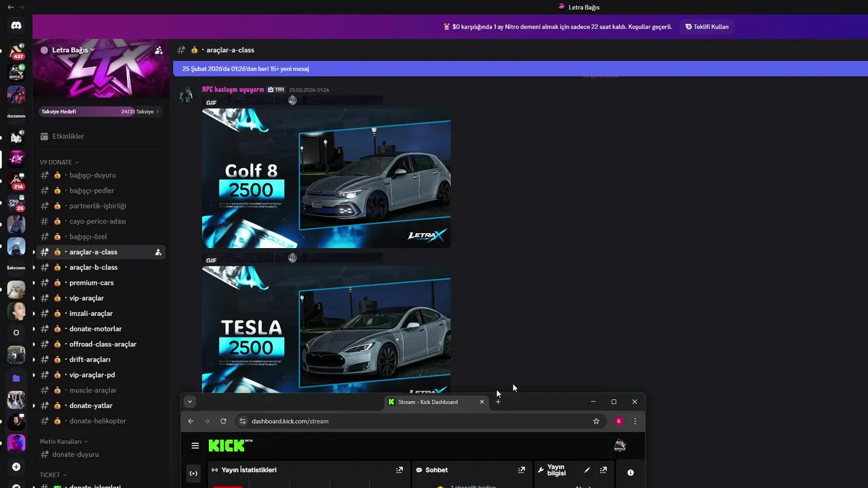The width and height of the screenshot is (868, 488).
Task: Click message author avatar in chat
Action: pos(186,94)
